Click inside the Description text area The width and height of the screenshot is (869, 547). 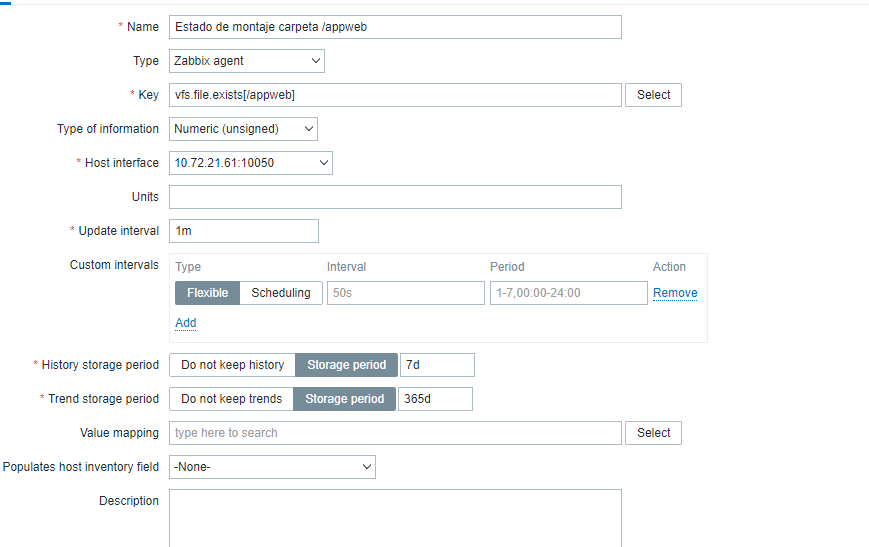tap(395, 516)
